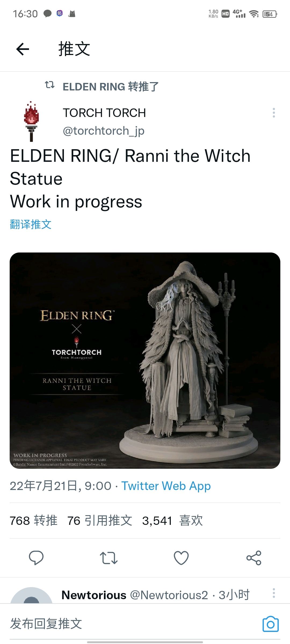290x644 pixels.
Task: Tap the battery indicator in status bar
Action: 270,14
